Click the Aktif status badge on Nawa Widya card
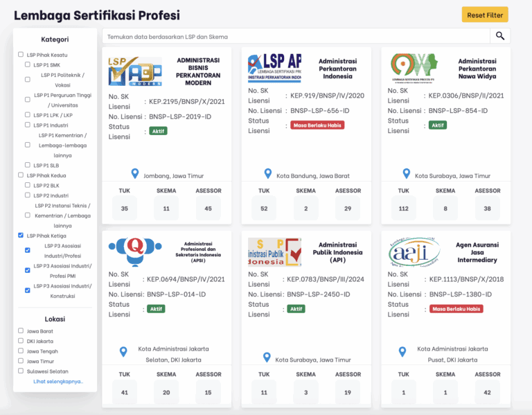The height and width of the screenshot is (415, 532). click(x=438, y=125)
